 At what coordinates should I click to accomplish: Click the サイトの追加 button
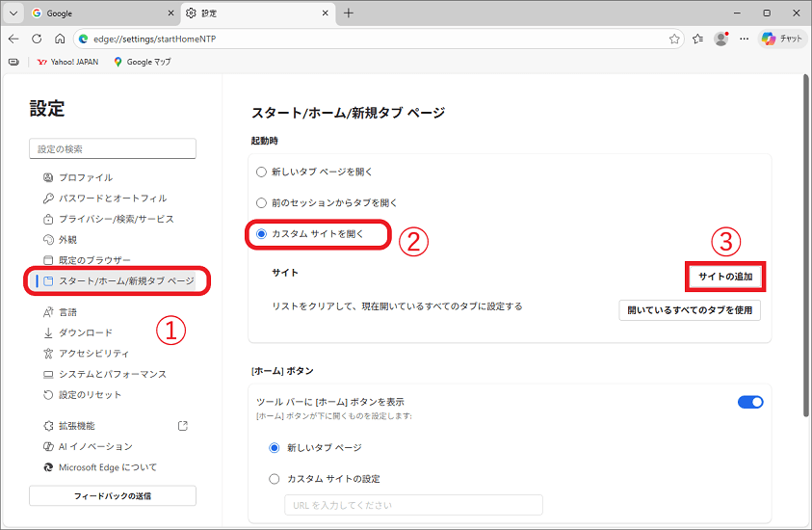725,277
